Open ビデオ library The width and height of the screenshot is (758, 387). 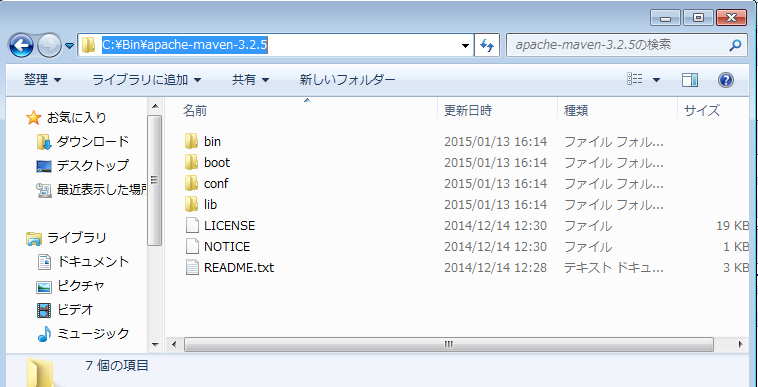click(75, 309)
